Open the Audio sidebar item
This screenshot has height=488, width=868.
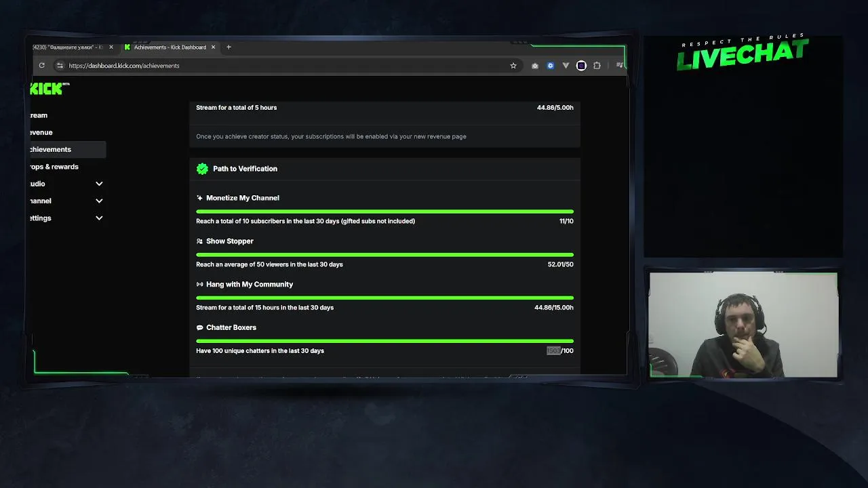[x=37, y=184]
